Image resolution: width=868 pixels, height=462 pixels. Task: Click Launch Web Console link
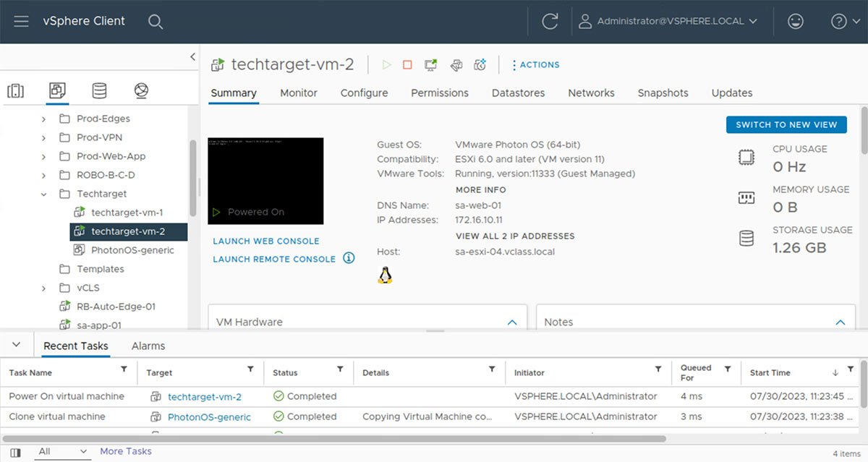tap(265, 241)
